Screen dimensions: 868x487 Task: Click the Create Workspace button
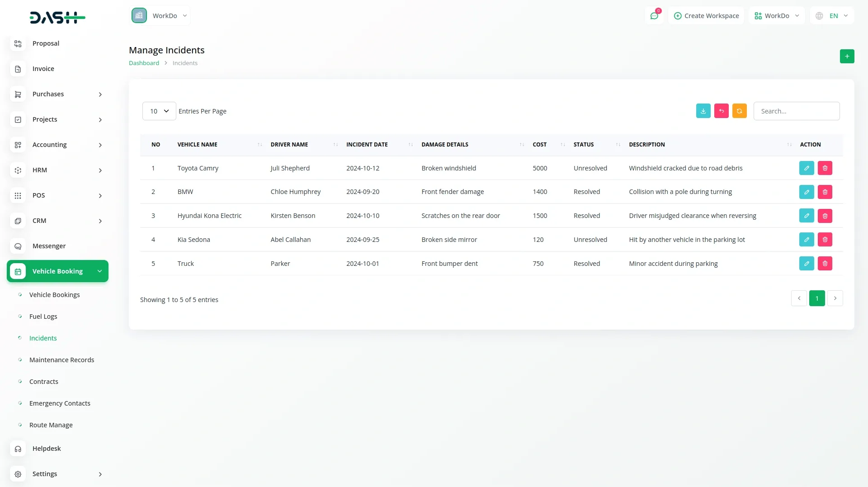click(706, 16)
